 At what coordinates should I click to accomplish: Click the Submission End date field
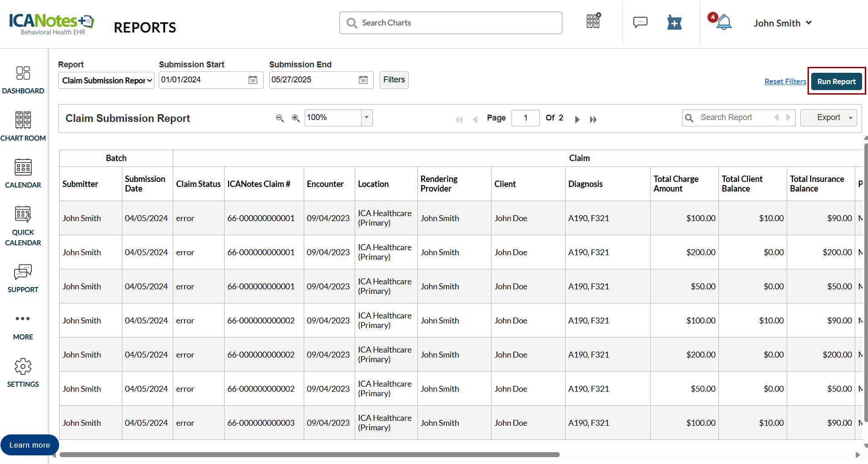tap(321, 80)
